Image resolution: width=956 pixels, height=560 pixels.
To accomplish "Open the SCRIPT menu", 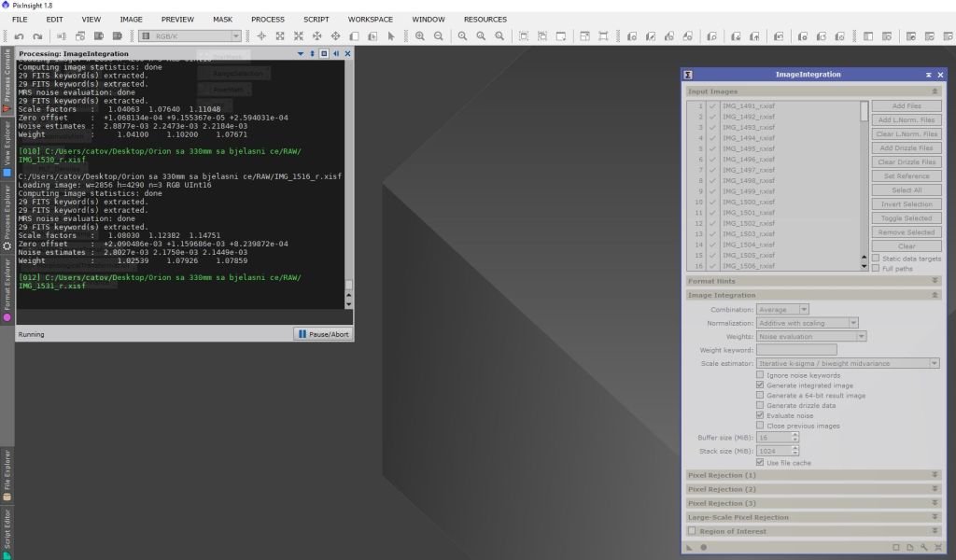I will pos(316,20).
